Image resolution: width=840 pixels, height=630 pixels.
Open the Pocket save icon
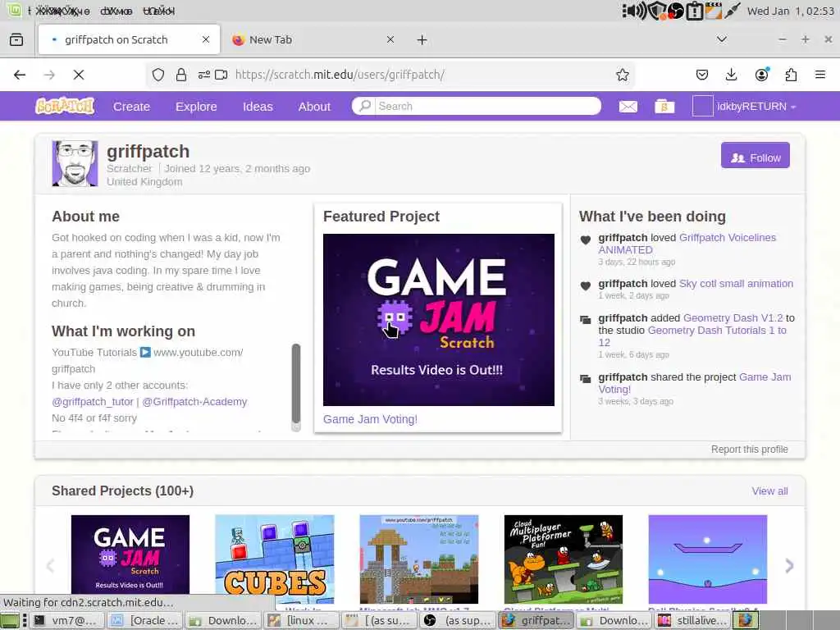702,75
